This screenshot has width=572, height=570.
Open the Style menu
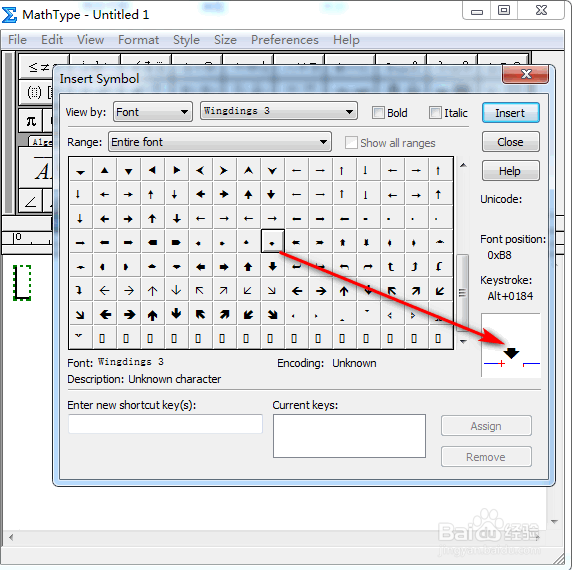pyautogui.click(x=186, y=40)
